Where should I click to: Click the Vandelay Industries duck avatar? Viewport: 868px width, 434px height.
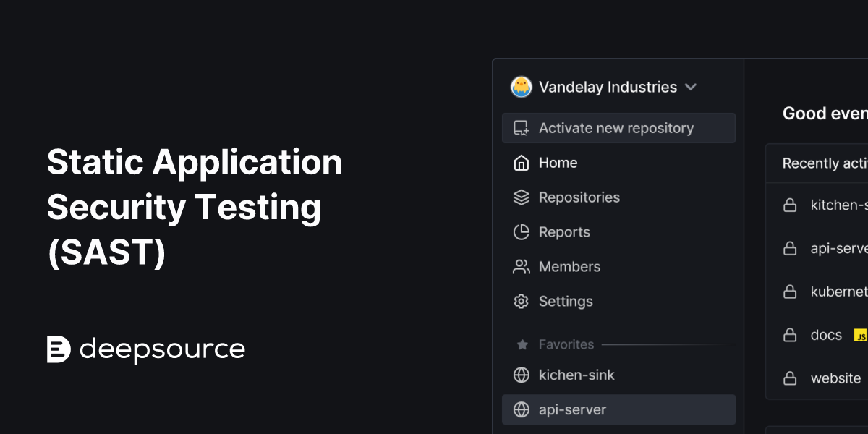pyautogui.click(x=521, y=88)
